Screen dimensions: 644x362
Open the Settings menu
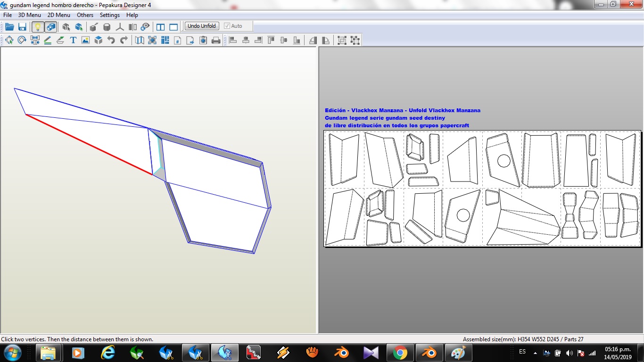(110, 15)
